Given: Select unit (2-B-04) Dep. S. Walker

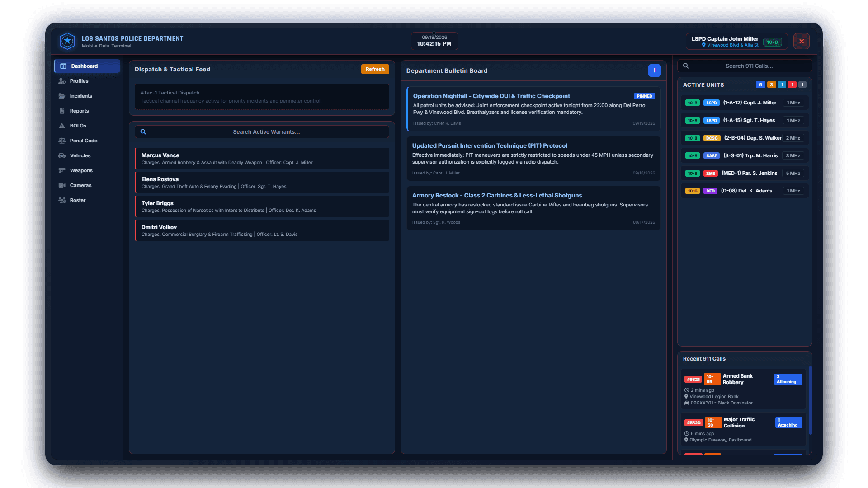Looking at the screenshot, I should click(x=745, y=138).
